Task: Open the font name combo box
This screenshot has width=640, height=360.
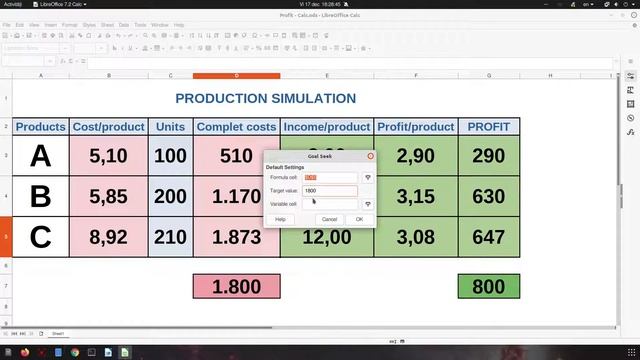Action: [x=36, y=48]
